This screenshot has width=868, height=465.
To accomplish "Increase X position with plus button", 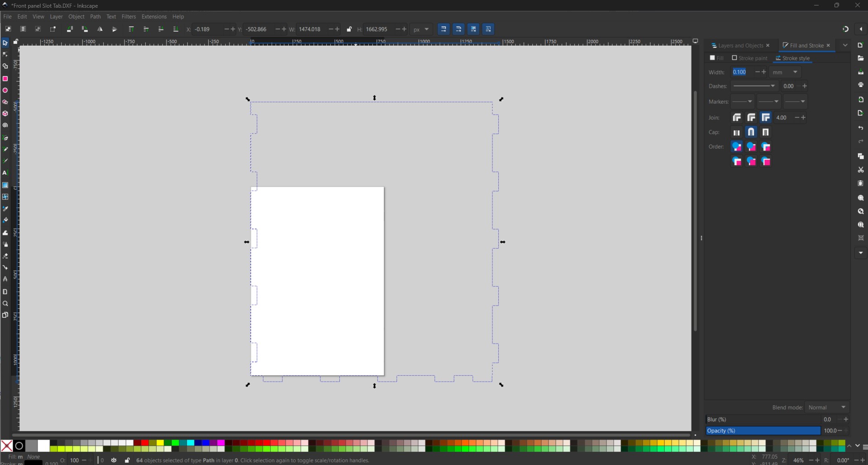I will (233, 29).
